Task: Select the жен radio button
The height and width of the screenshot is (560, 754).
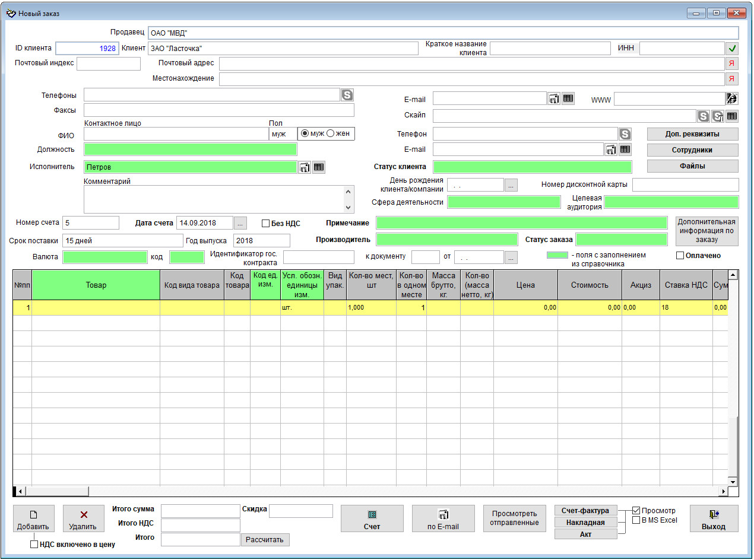Action: pos(331,133)
